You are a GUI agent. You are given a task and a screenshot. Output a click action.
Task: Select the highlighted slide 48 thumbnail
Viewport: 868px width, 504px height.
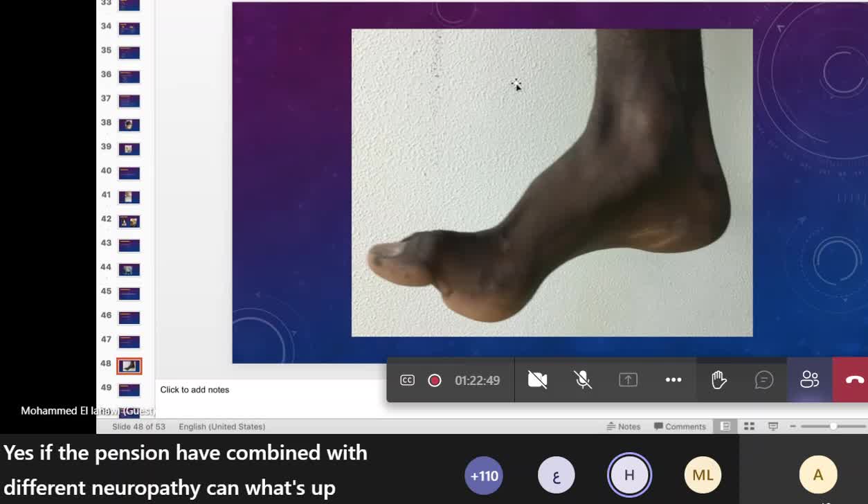(x=129, y=366)
